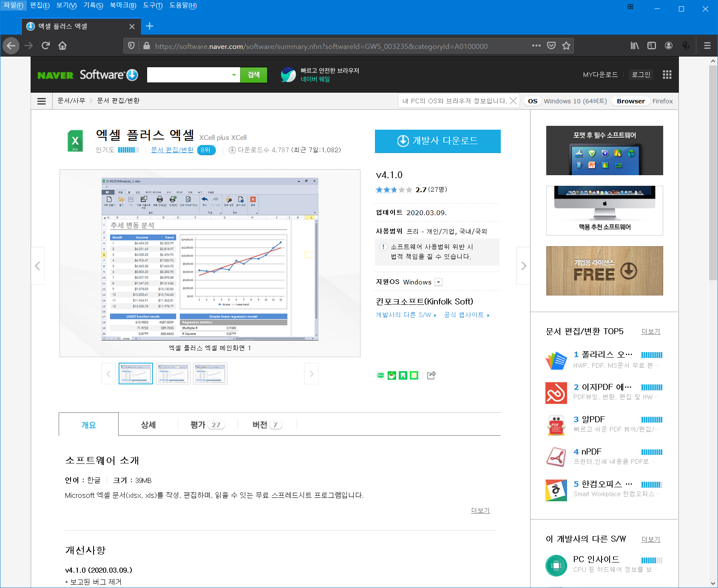Open the 도구(T) menu

tap(153, 6)
